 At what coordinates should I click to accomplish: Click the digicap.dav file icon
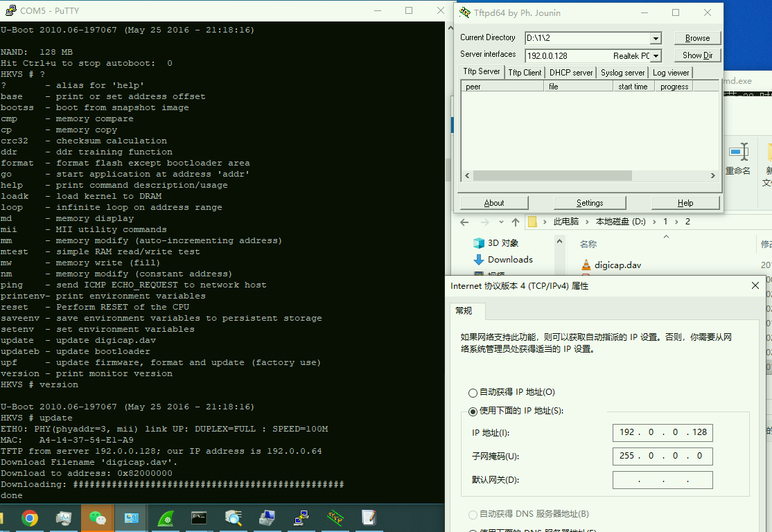click(x=586, y=265)
